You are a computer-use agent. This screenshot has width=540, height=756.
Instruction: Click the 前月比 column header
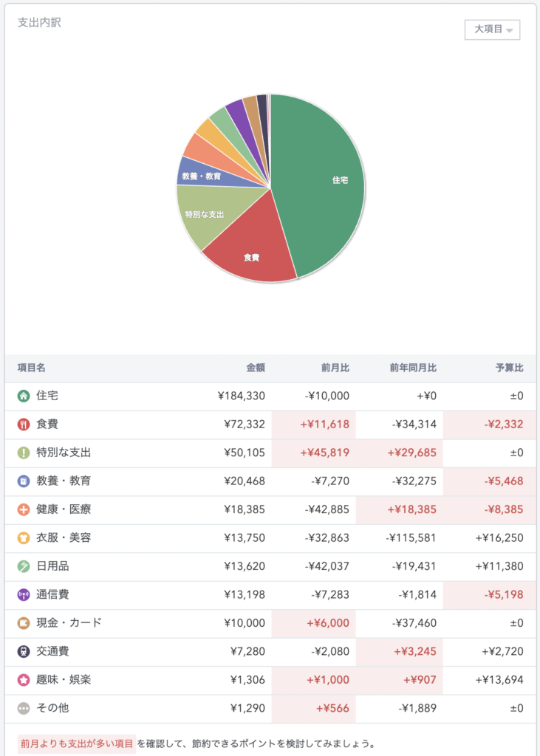(335, 368)
